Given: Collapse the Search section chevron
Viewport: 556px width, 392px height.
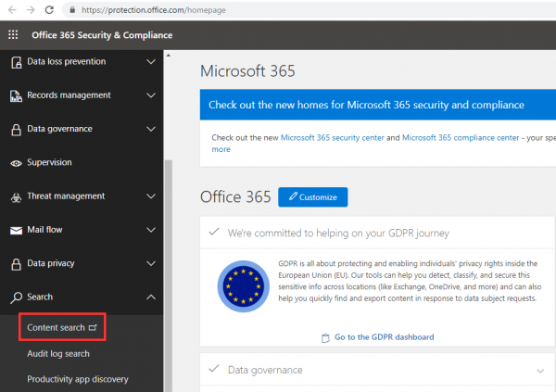Looking at the screenshot, I should (151, 297).
